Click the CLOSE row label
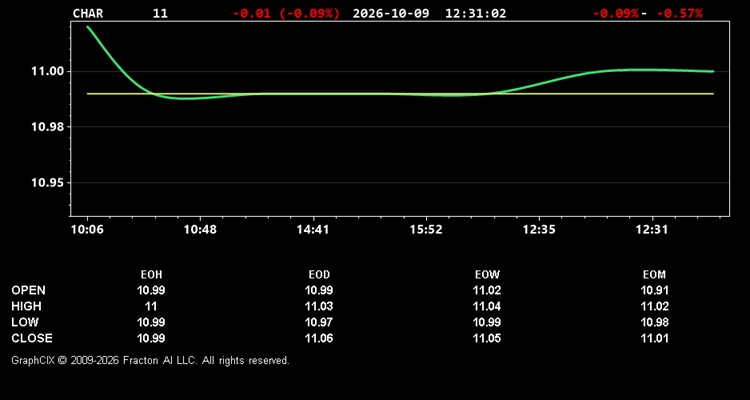This screenshot has height=400, width=750. coord(32,338)
